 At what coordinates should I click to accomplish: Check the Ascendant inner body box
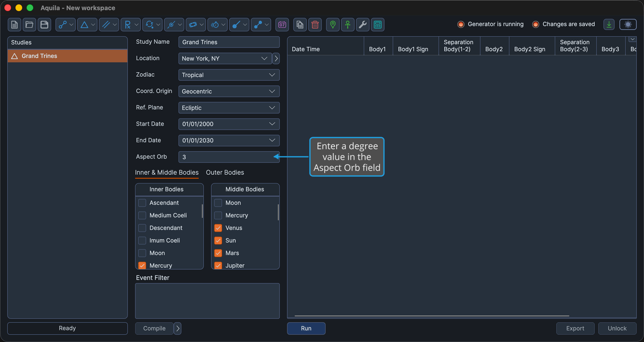[x=142, y=203]
